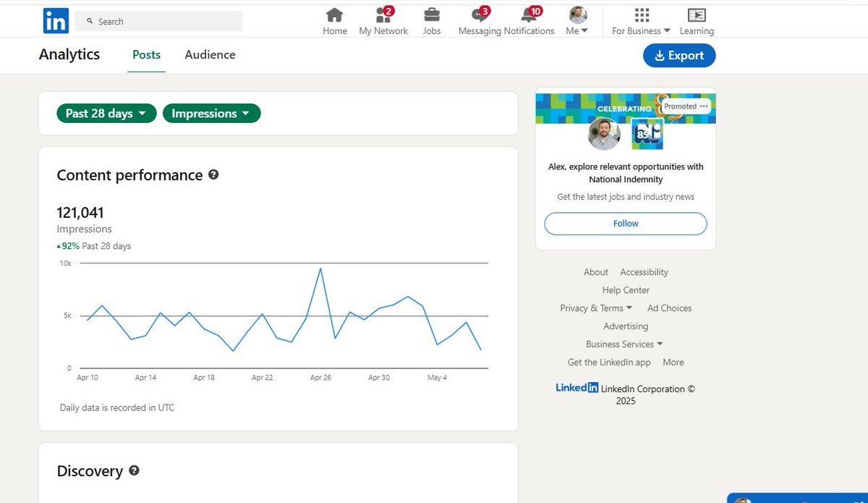Expand the For Business grid menu
The height and width of the screenshot is (503, 868).
(x=641, y=21)
